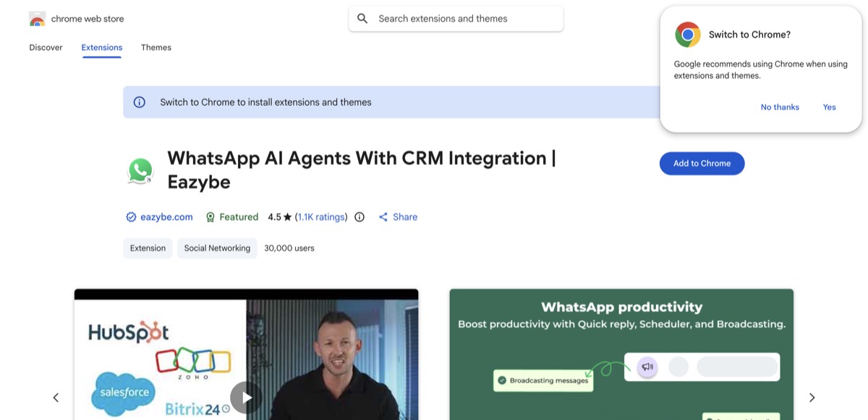
Task: Click the Add to Chrome button
Action: (x=702, y=164)
